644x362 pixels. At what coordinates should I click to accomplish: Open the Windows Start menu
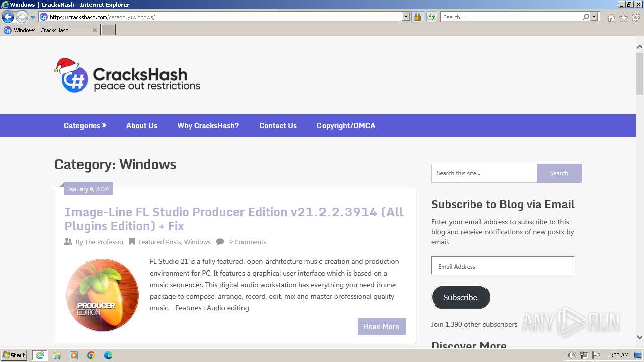click(x=14, y=355)
